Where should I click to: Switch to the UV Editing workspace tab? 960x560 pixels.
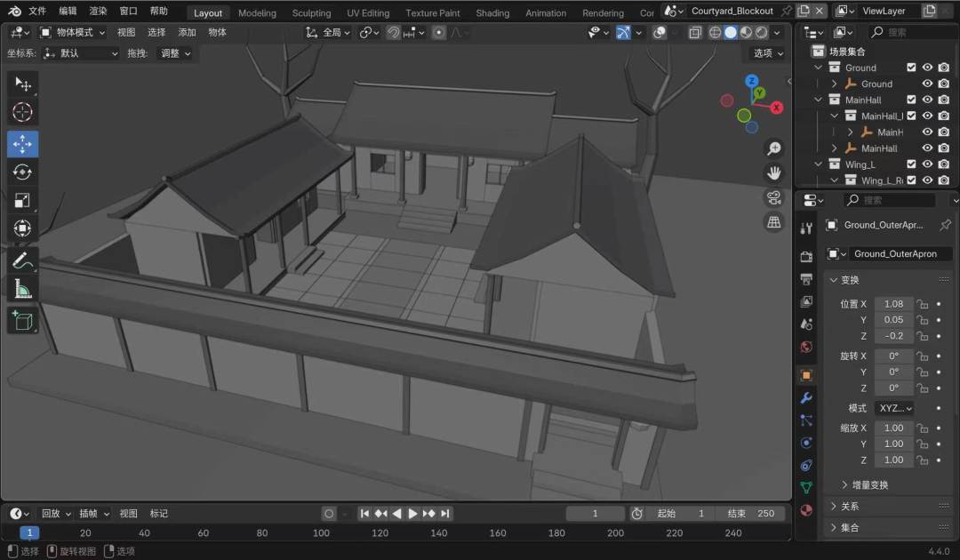pyautogui.click(x=368, y=12)
